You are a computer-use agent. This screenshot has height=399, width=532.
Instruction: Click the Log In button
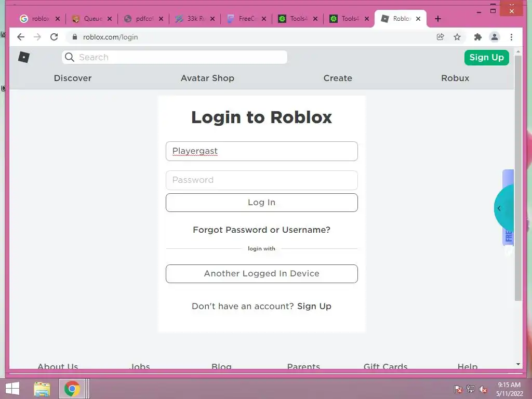point(262,203)
